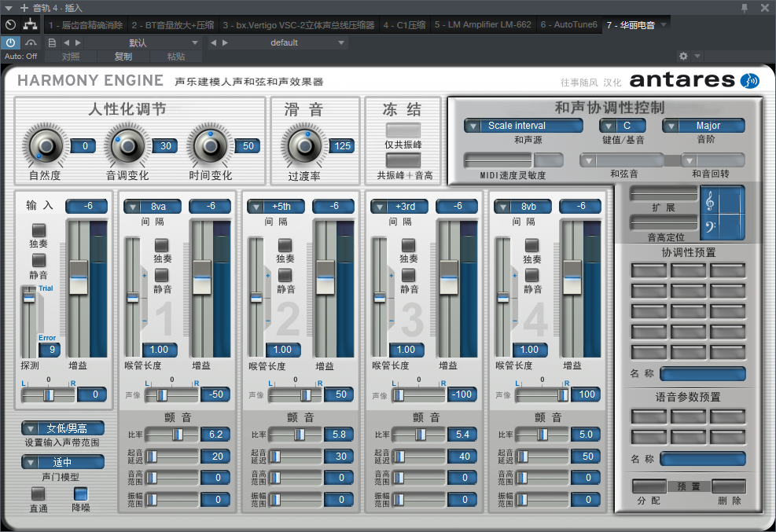Screen dimensions: 776x532
Task: Adjust the 过渡率 glide knob
Action: 303,146
